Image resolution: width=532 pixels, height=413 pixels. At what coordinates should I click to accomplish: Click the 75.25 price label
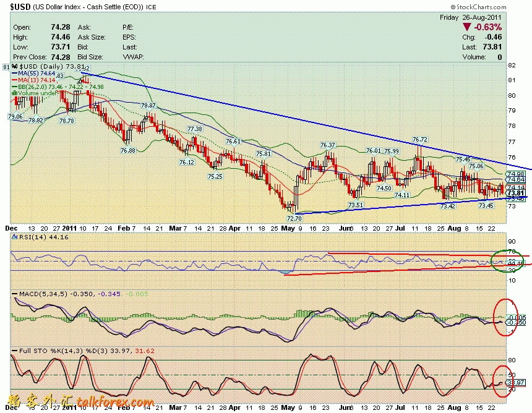[x=215, y=176]
